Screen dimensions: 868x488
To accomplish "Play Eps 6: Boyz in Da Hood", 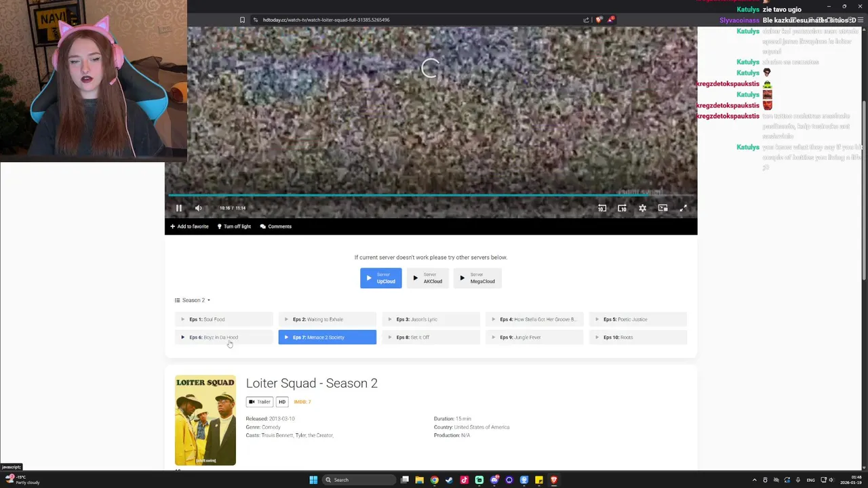I will coord(224,337).
